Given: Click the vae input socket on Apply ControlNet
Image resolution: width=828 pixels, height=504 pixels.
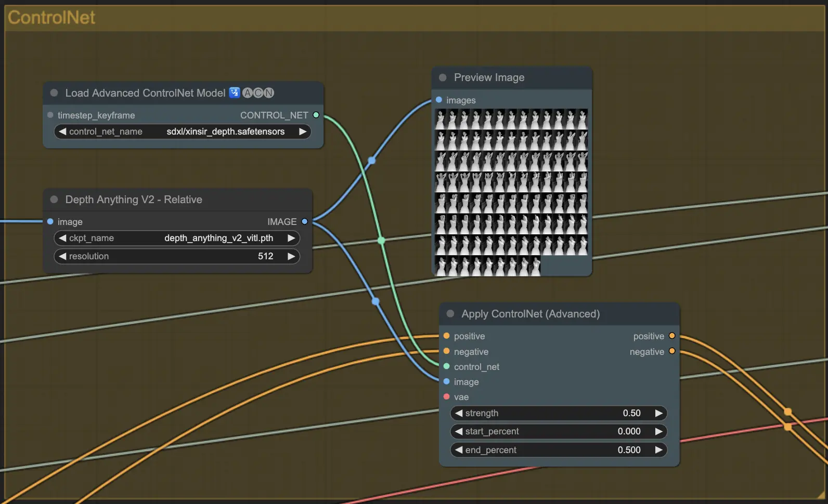Looking at the screenshot, I should coord(446,396).
